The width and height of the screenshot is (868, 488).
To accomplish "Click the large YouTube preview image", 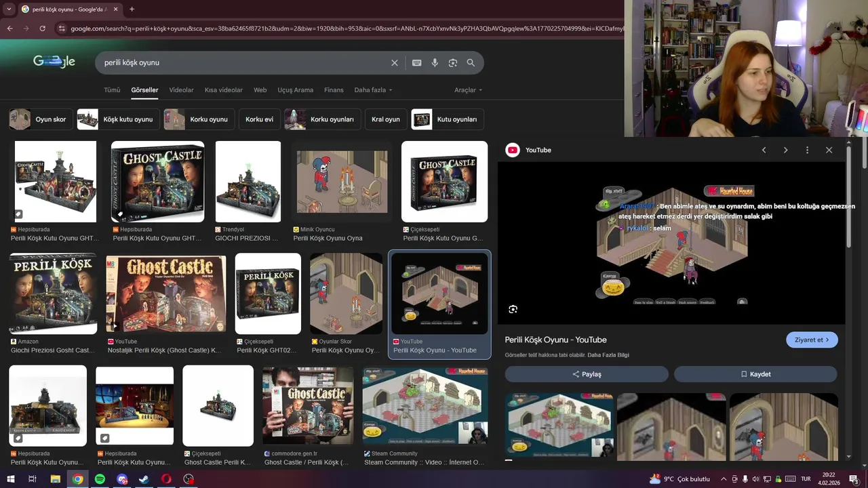I will click(x=671, y=243).
